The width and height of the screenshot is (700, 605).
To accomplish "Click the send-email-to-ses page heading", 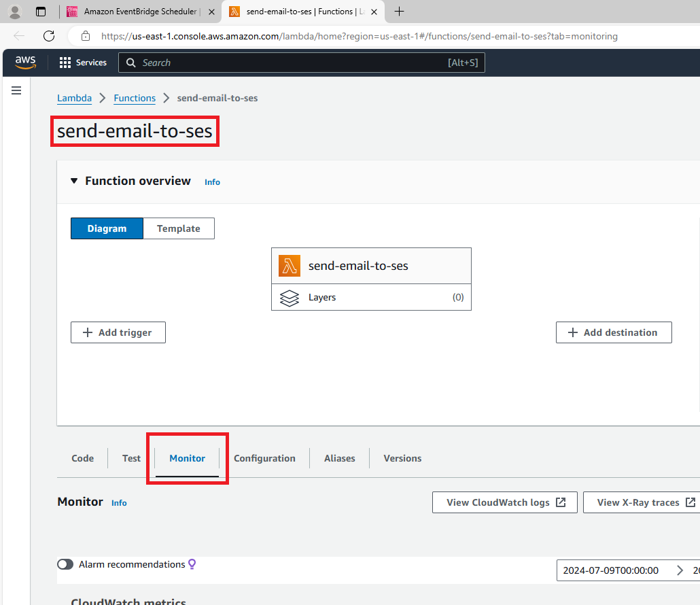I will (135, 131).
